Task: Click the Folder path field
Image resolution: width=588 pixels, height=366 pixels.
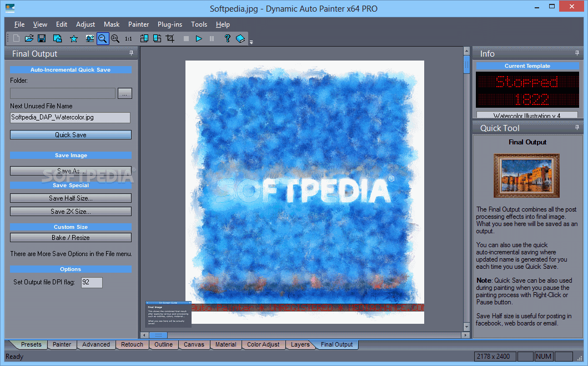Action: [63, 93]
